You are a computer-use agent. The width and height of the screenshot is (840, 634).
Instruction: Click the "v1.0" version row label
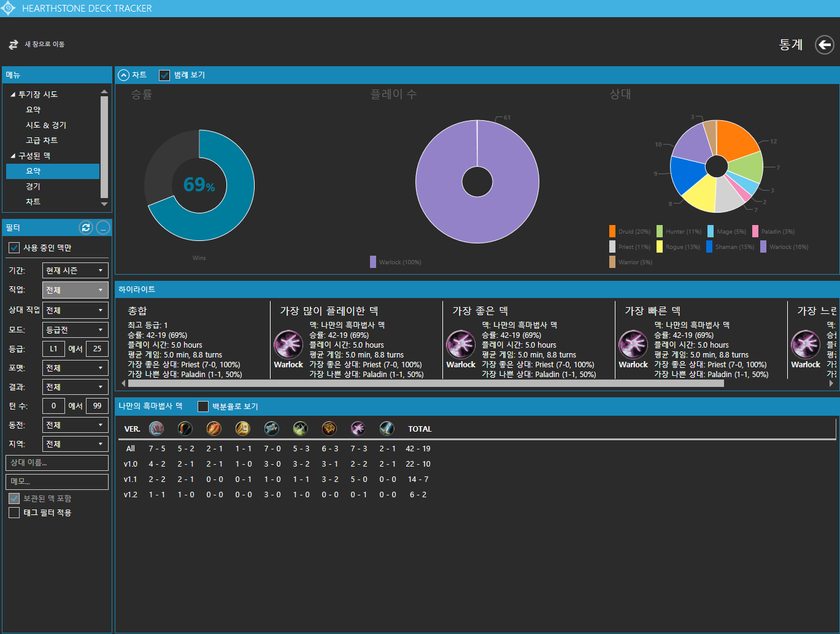click(x=131, y=464)
